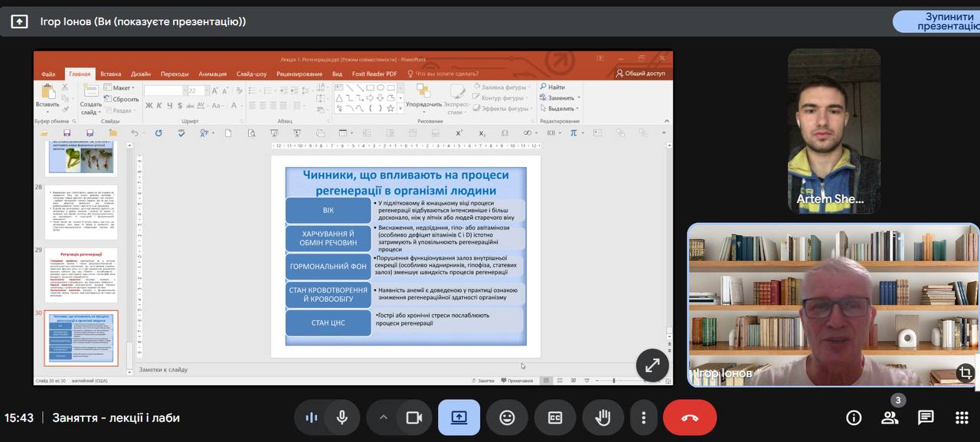Open meeting details info icon
Viewport: 980px width, 442px height.
[854, 417]
